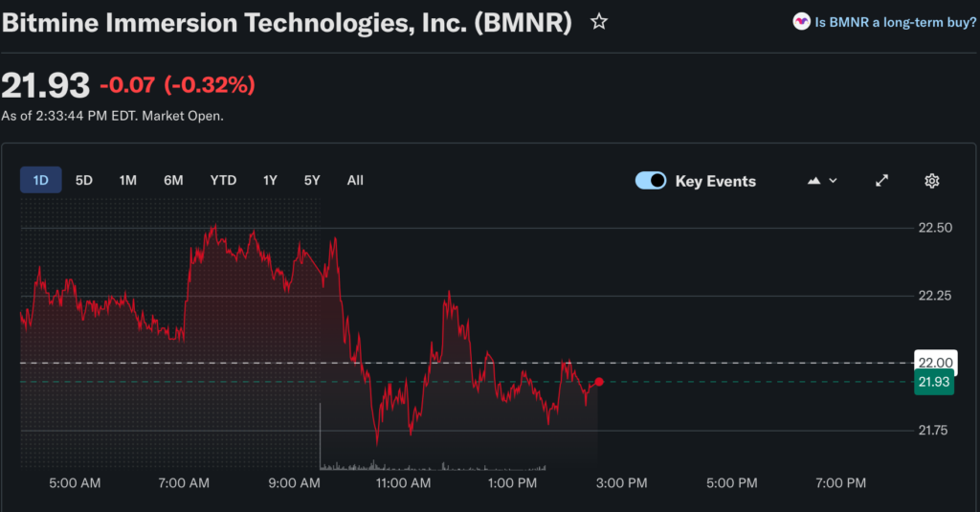The width and height of the screenshot is (980, 512).
Task: Click the current price red dot marker
Action: [599, 381]
